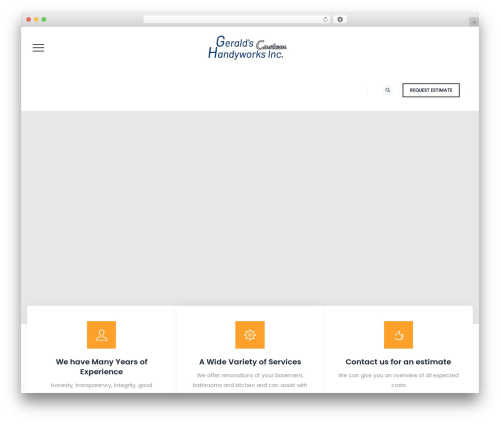This screenshot has height=423, width=500.
Task: Open 'A Wide Variety of Services' heading
Action: pos(250,362)
